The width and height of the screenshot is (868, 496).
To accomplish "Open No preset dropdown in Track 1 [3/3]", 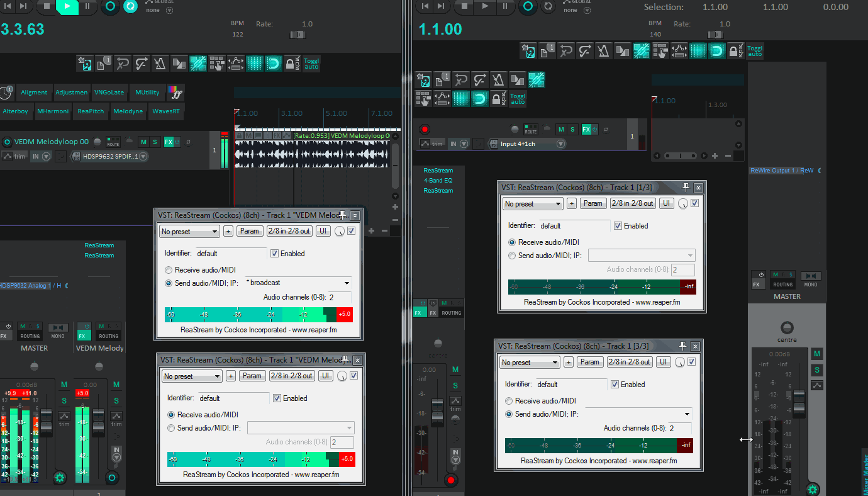I will coord(530,363).
